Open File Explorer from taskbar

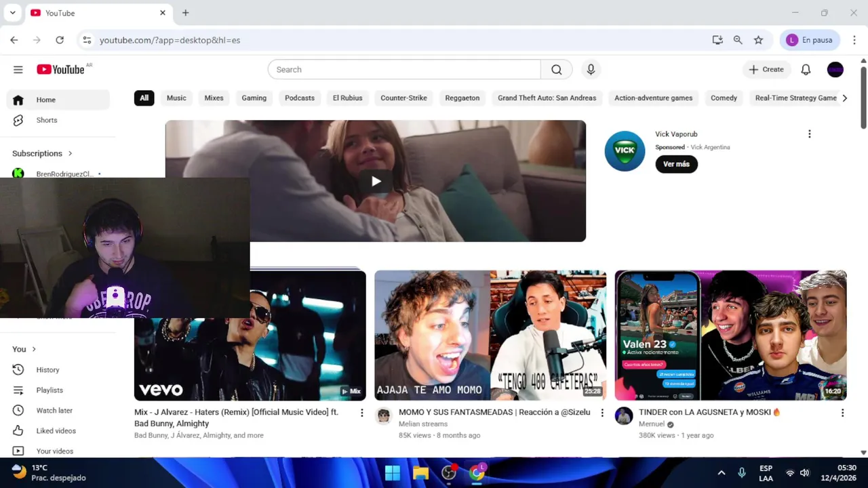(x=420, y=472)
